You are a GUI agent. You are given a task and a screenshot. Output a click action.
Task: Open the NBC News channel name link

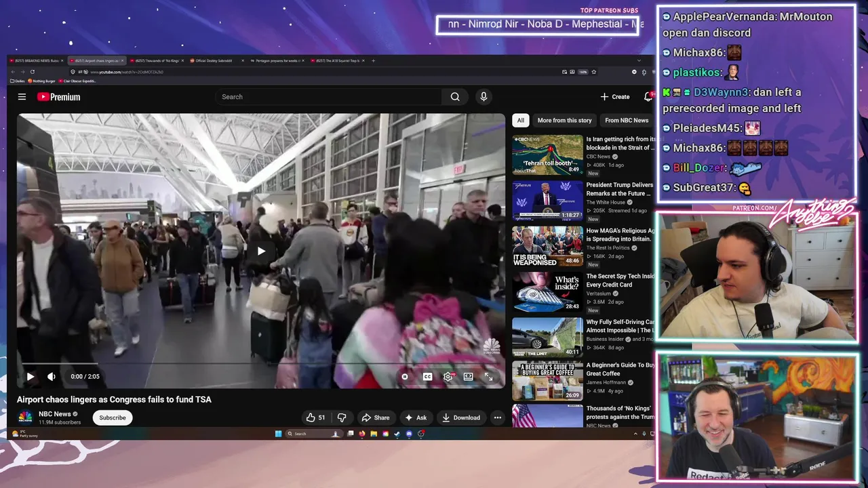point(55,414)
